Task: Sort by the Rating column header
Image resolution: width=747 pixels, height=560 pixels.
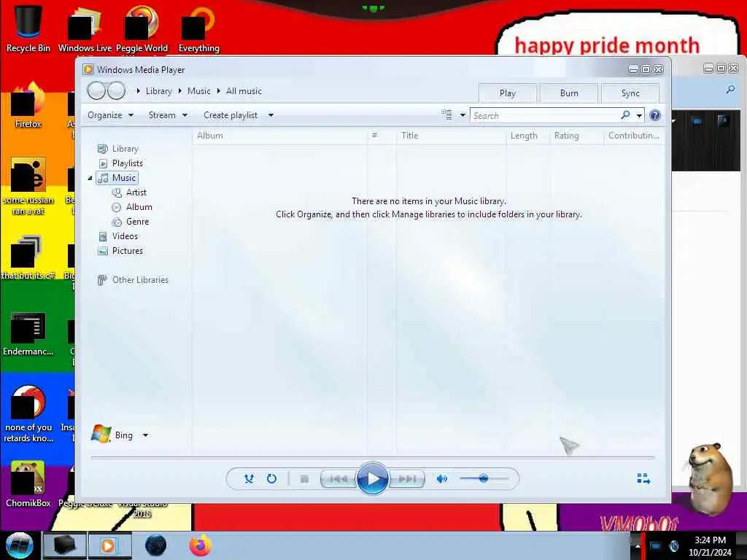Action: click(x=577, y=136)
